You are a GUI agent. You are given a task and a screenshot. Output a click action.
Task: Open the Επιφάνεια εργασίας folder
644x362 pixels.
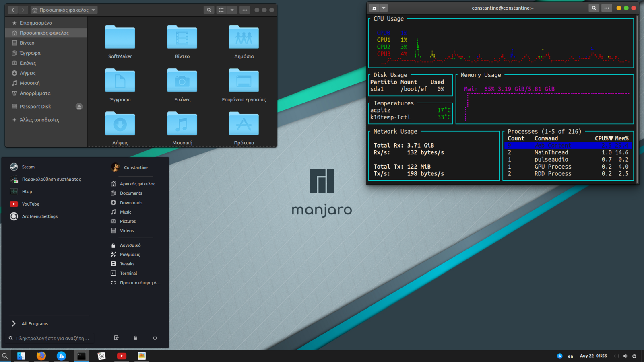click(244, 80)
